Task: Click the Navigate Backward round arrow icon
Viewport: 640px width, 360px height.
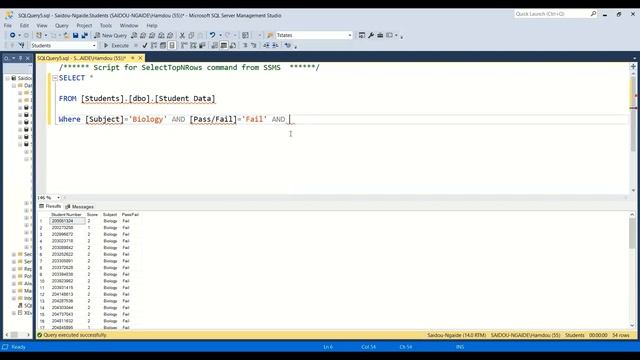Action: 12,36
